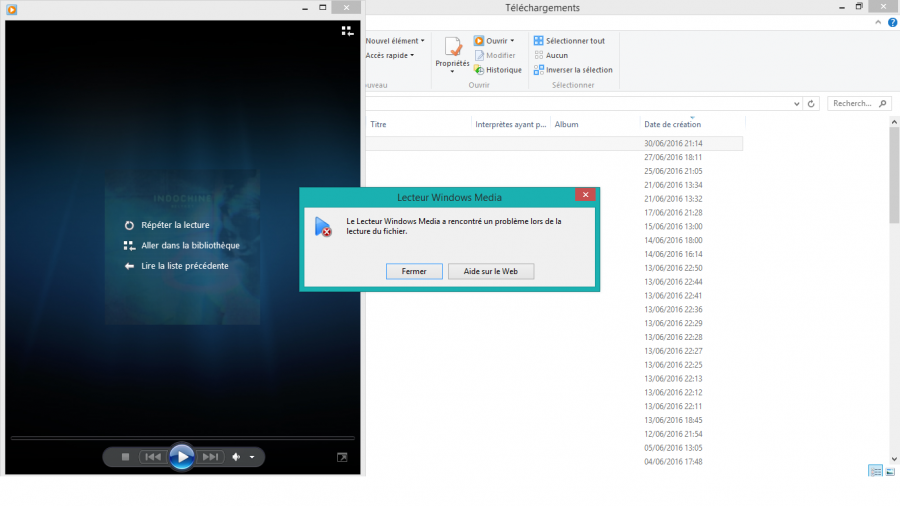Click the switch to library icon, top right
The image size is (900, 506).
click(347, 31)
